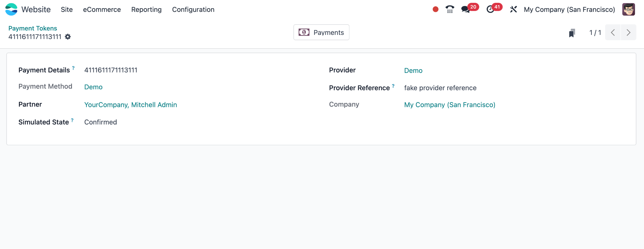Open the YourCompany, Mitchell Admin partner link
This screenshot has height=249, width=644.
pyautogui.click(x=130, y=105)
